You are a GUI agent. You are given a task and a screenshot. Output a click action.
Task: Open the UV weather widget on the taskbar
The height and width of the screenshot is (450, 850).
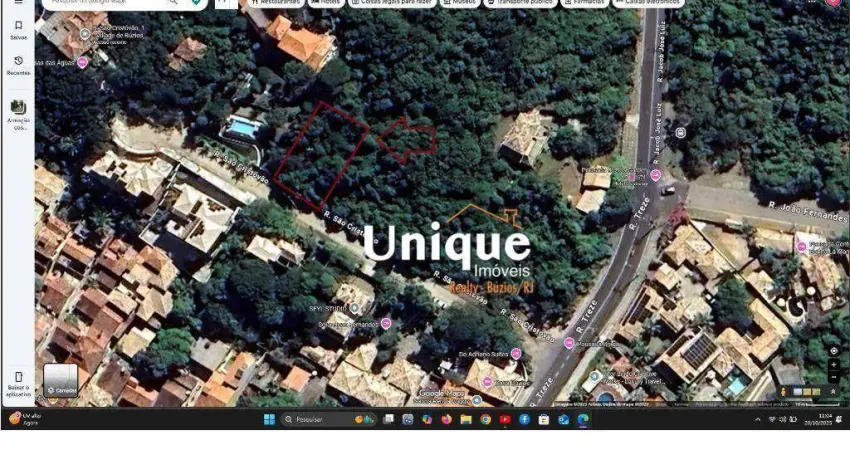[x=25, y=419]
